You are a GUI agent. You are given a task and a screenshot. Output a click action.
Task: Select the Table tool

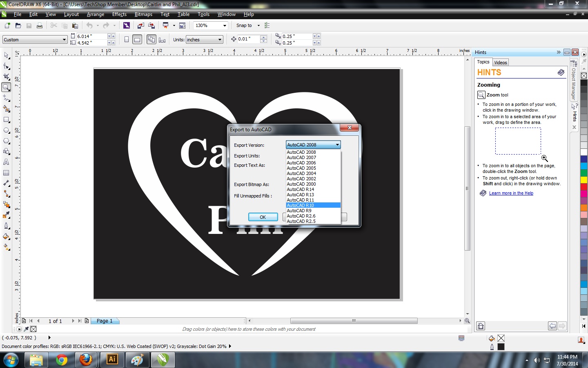[x=6, y=173]
